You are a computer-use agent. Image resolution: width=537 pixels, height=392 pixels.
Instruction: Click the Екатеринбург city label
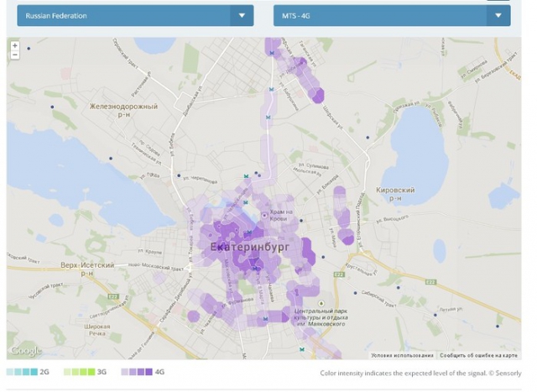click(250, 247)
